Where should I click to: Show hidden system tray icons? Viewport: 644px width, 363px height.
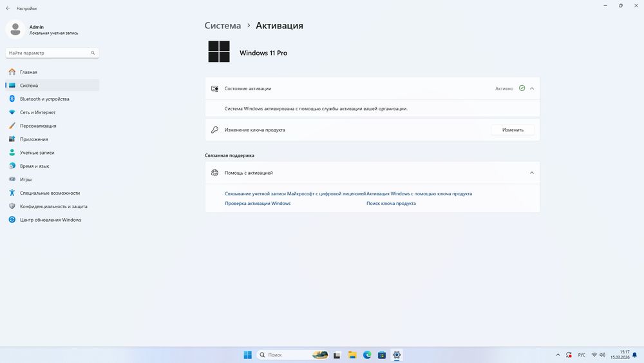558,355
